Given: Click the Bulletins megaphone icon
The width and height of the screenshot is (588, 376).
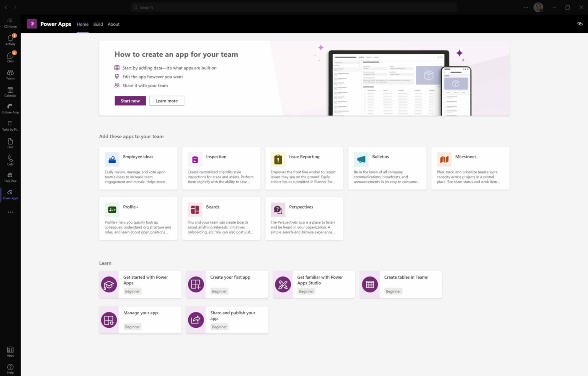Looking at the screenshot, I should click(361, 159).
